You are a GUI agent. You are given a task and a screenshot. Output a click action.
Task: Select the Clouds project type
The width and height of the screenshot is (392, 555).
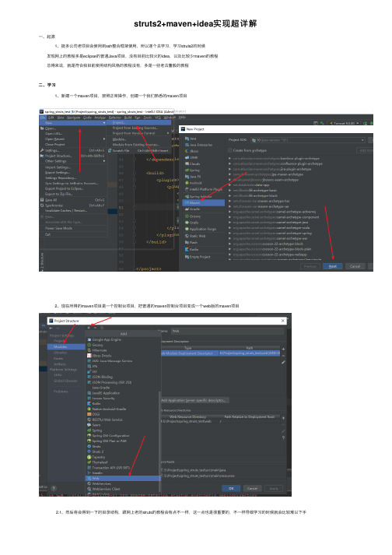click(x=192, y=164)
